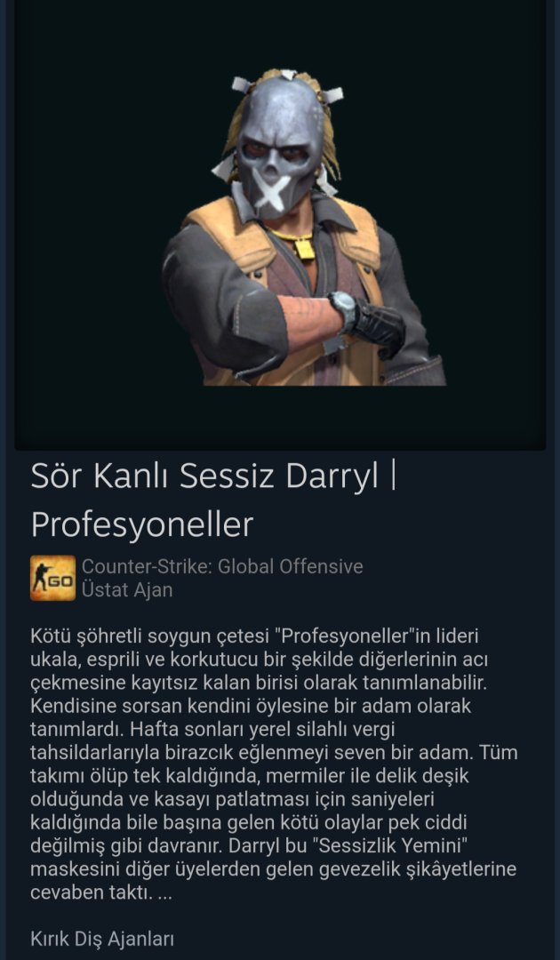
Task: Open the Counter-Strike: Global Offensive game link
Action: [222, 566]
